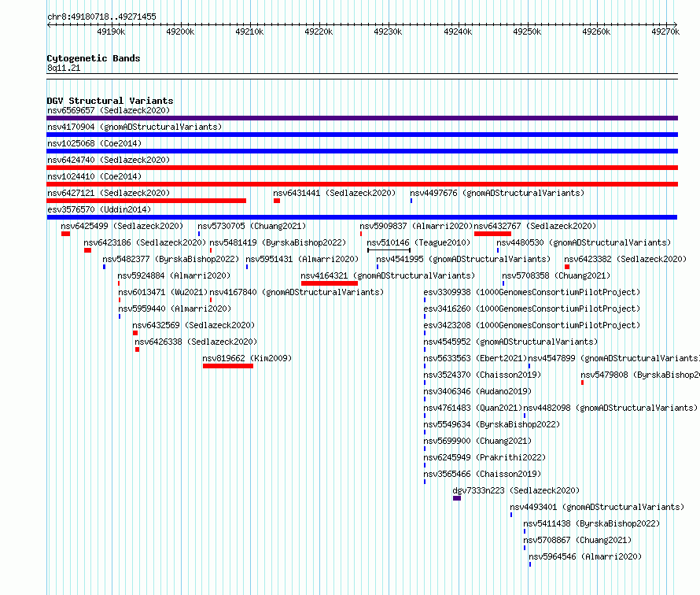This screenshot has height=595, width=700.
Task: Click esv3423208 variant label
Action: pos(532,325)
